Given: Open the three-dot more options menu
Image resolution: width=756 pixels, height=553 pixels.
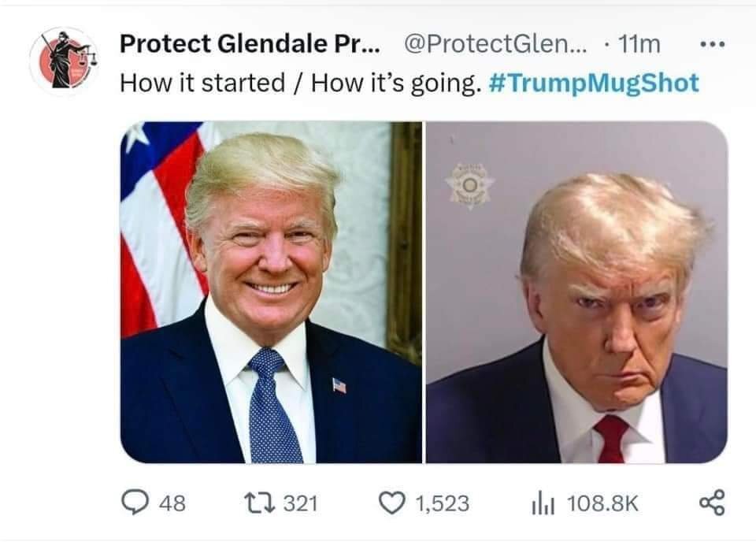Looking at the screenshot, I should tap(712, 44).
